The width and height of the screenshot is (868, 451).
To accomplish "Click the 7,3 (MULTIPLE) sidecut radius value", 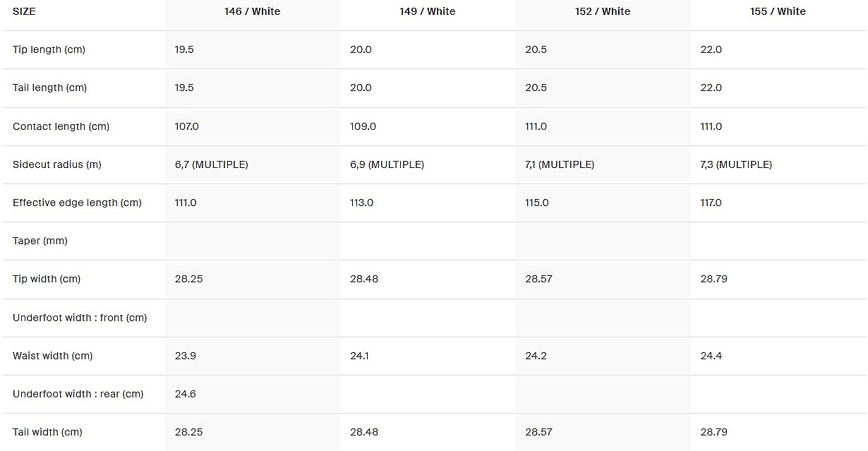I will tap(736, 164).
